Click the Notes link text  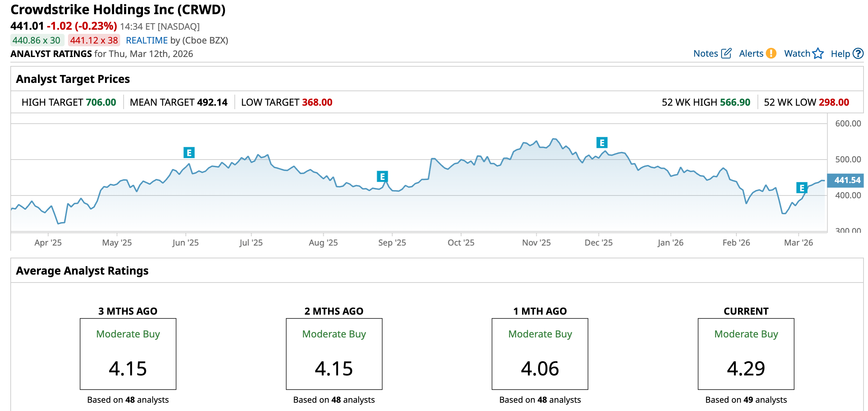point(705,54)
